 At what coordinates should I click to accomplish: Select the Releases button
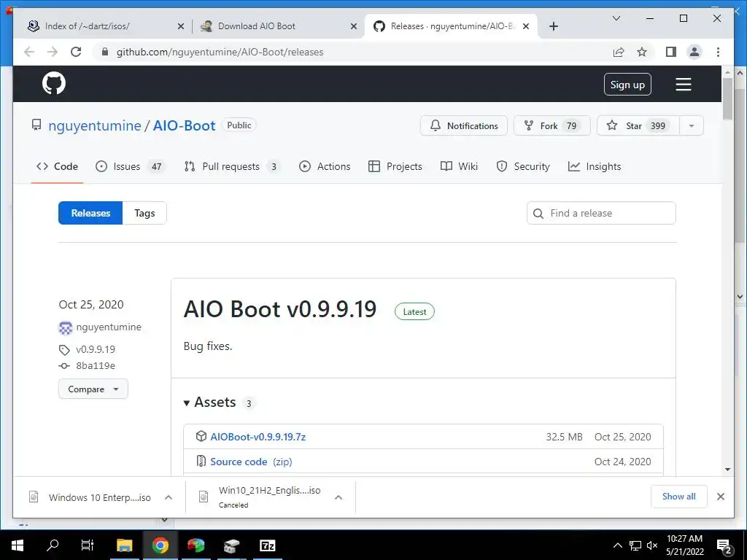(90, 213)
